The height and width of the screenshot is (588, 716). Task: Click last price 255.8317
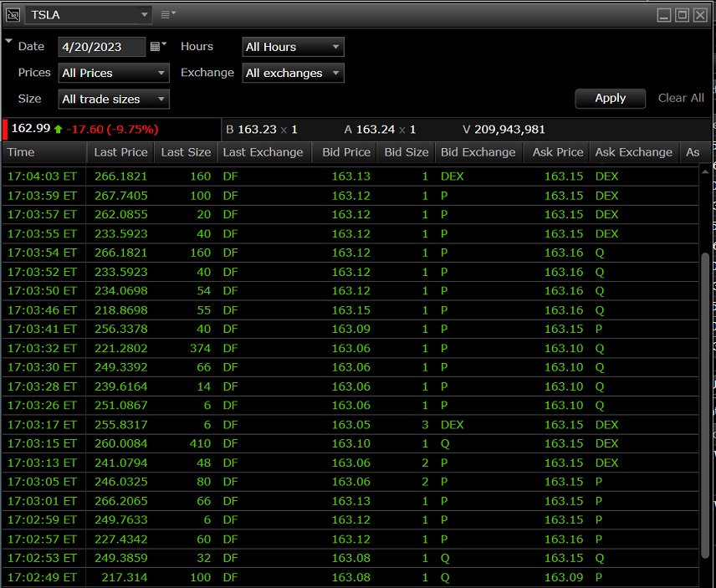coord(121,425)
